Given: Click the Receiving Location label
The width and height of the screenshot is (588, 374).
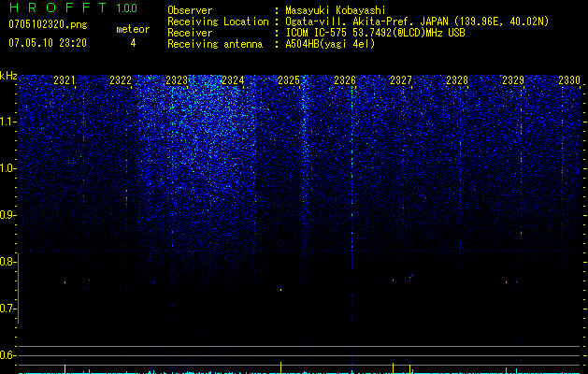Looking at the screenshot, I should pyautogui.click(x=218, y=22).
